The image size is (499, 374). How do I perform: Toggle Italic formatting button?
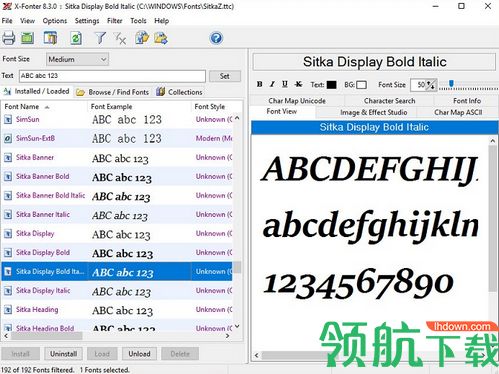[x=272, y=84]
